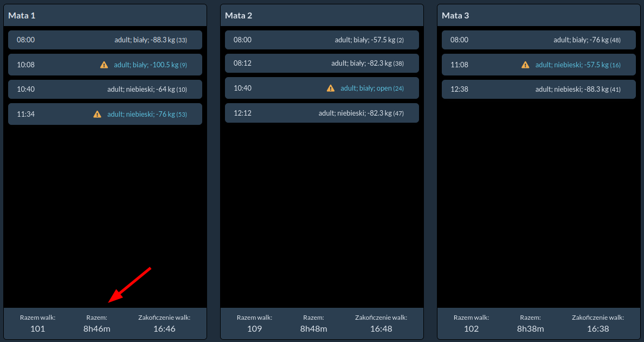The image size is (644, 342).
Task: Click warning icon on 10:08 Mata 1 entry
Action: [104, 65]
